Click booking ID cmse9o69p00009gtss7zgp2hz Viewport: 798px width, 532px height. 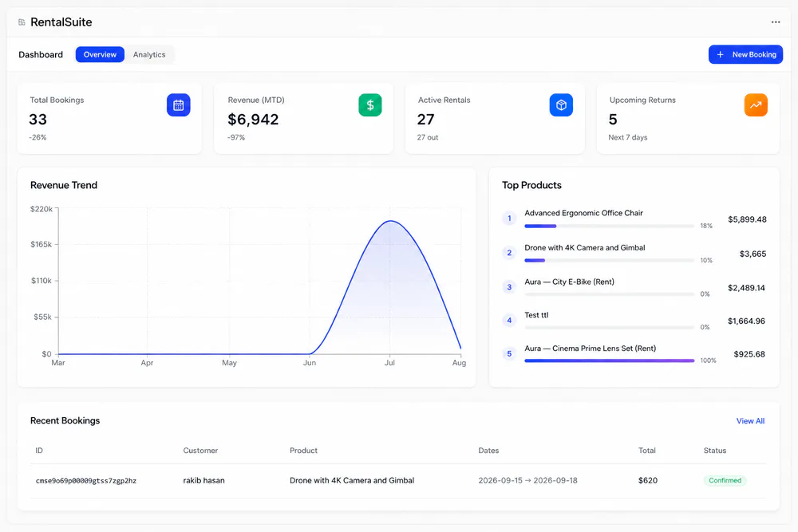click(86, 481)
